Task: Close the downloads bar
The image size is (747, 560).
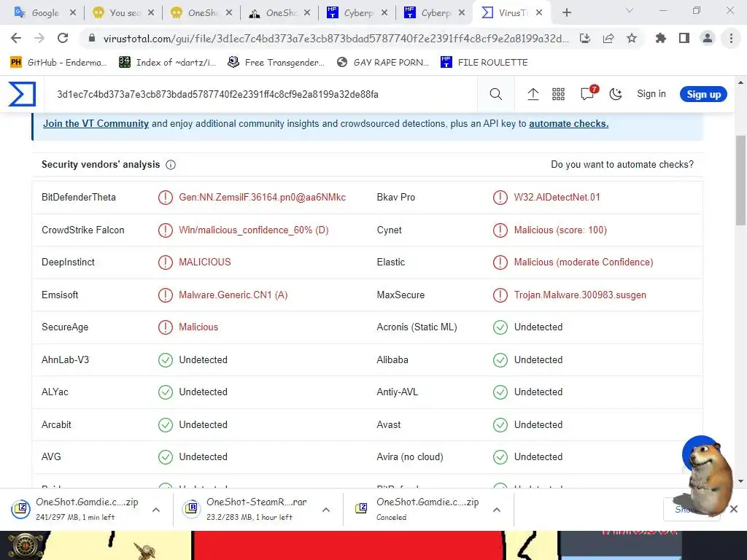Action: [x=734, y=509]
